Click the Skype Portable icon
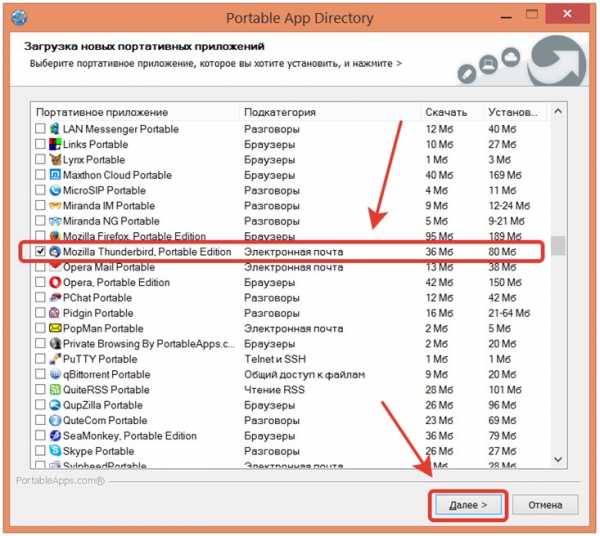 pyautogui.click(x=55, y=451)
